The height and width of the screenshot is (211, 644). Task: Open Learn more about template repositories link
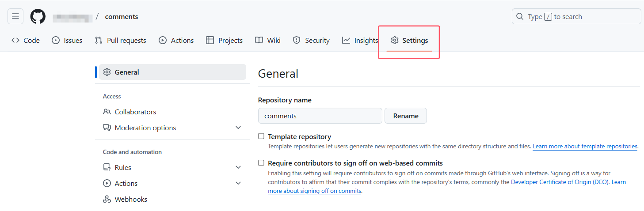coord(585,146)
